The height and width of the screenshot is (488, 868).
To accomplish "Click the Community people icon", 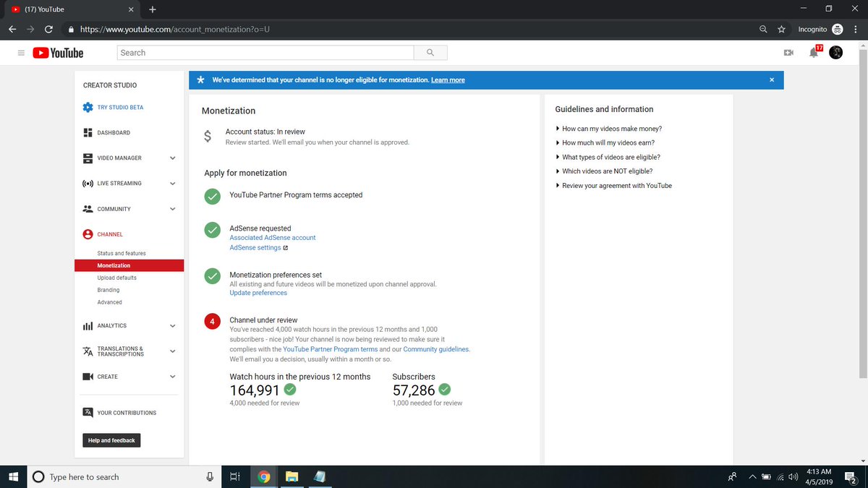I will [x=88, y=209].
